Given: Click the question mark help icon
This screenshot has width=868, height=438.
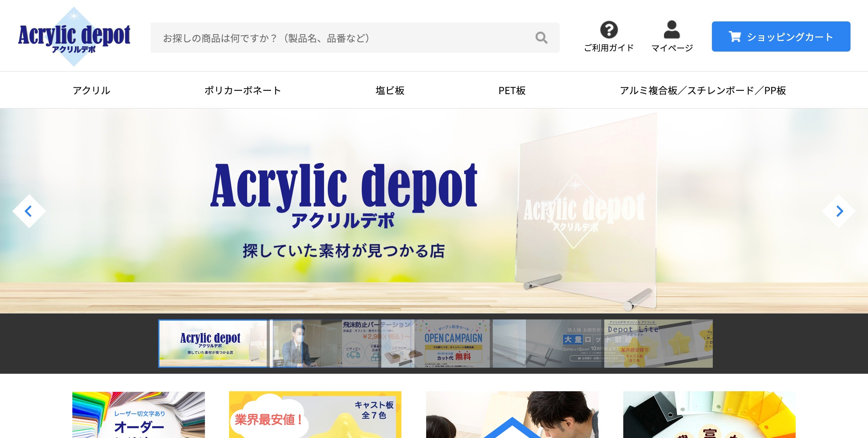Looking at the screenshot, I should [x=609, y=30].
